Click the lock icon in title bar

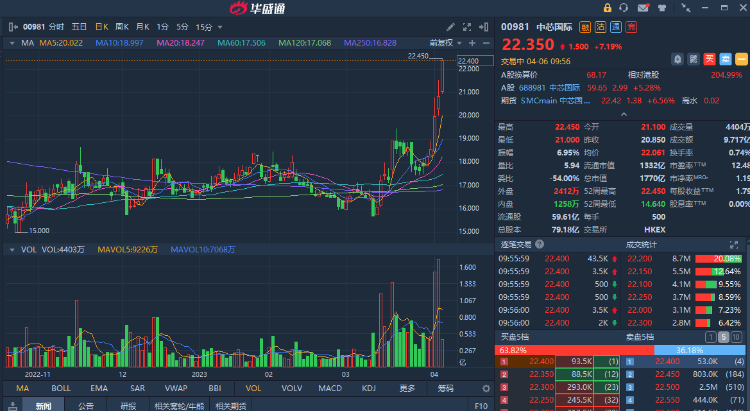607,8
